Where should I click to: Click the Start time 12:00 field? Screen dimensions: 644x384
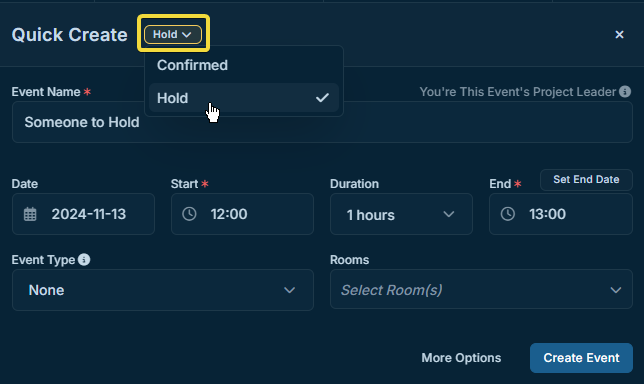tap(242, 214)
